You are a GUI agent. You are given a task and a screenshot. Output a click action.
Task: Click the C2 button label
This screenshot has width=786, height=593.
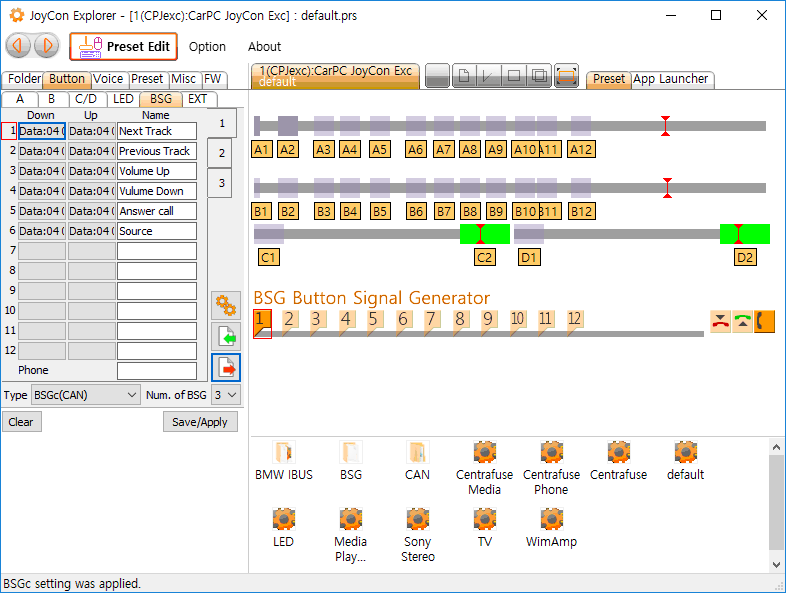(x=484, y=258)
